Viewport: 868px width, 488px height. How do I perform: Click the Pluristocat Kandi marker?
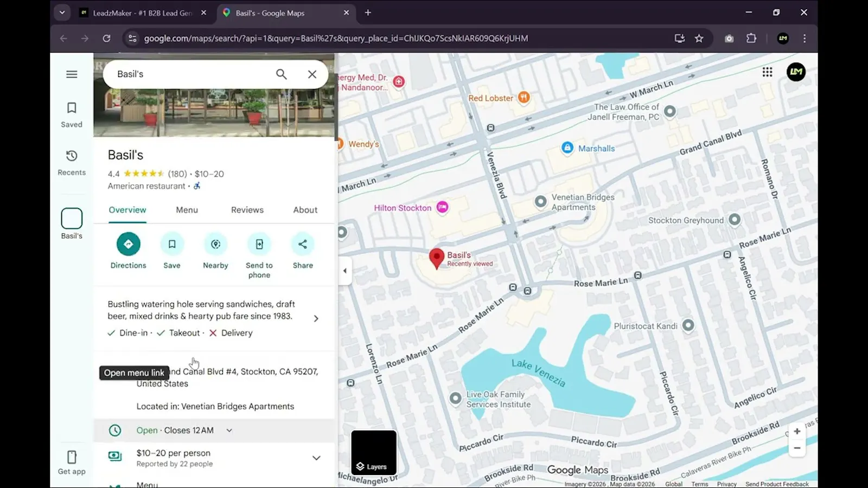[688, 325]
